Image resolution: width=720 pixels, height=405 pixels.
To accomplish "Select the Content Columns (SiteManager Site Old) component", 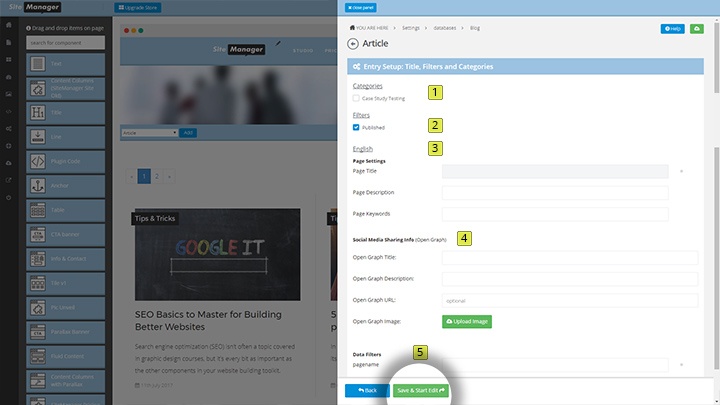I will pos(65,88).
